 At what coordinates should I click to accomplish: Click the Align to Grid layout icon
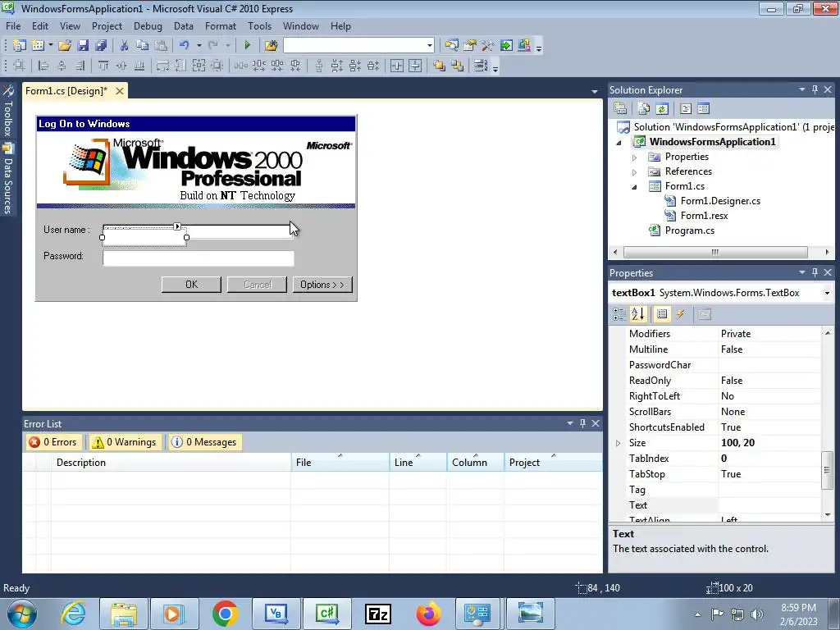(20, 66)
